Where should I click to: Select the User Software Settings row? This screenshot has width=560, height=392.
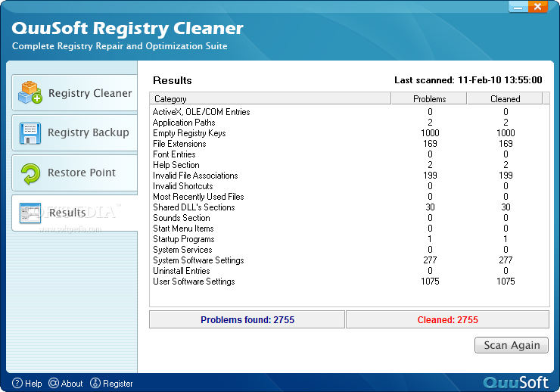[350, 282]
